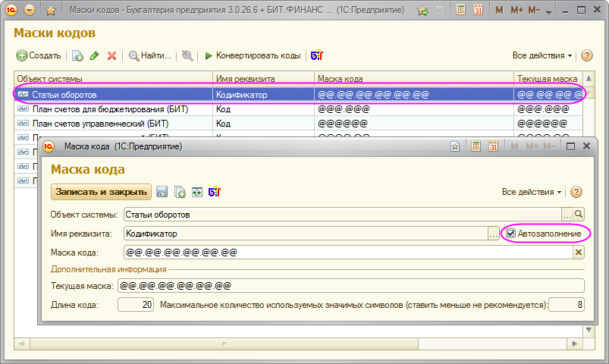Click favorites star icon in dialog title bar
The width and height of the screenshot is (609, 364).
point(455,146)
